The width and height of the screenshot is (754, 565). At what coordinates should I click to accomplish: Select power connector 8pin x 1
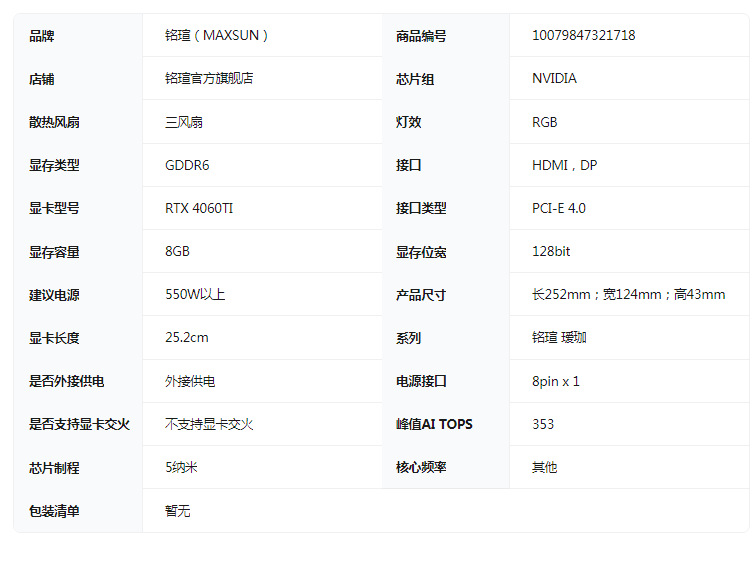555,381
